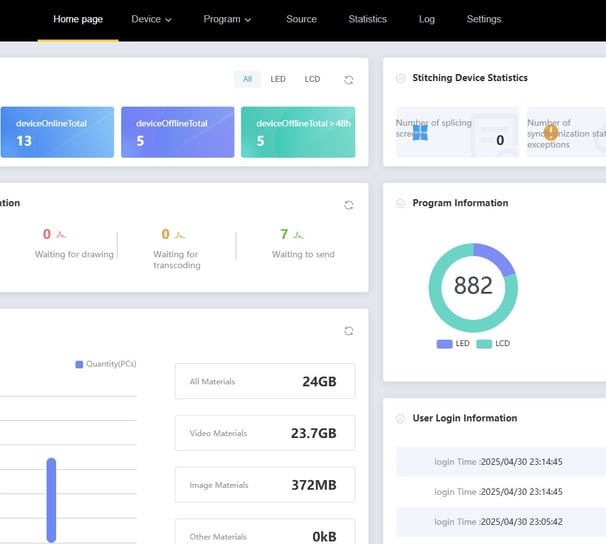Click the 882 program donut chart
Image resolution: width=606 pixels, height=544 pixels.
coord(473,287)
